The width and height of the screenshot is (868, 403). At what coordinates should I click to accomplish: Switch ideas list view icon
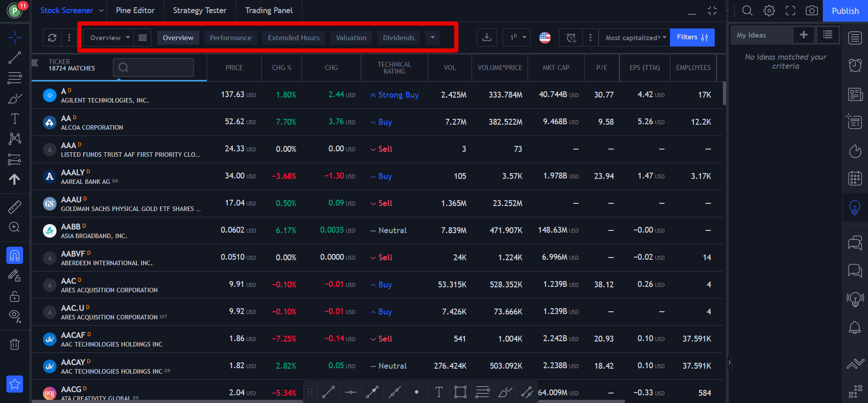pyautogui.click(x=828, y=35)
